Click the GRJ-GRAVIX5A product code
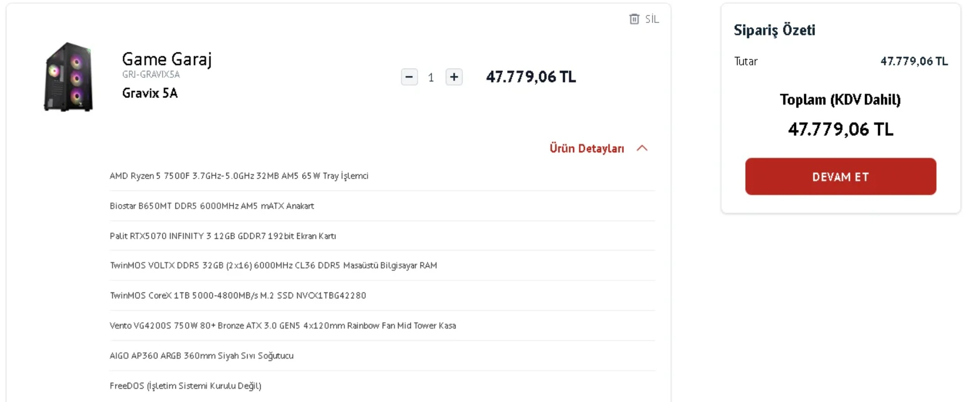 (151, 74)
